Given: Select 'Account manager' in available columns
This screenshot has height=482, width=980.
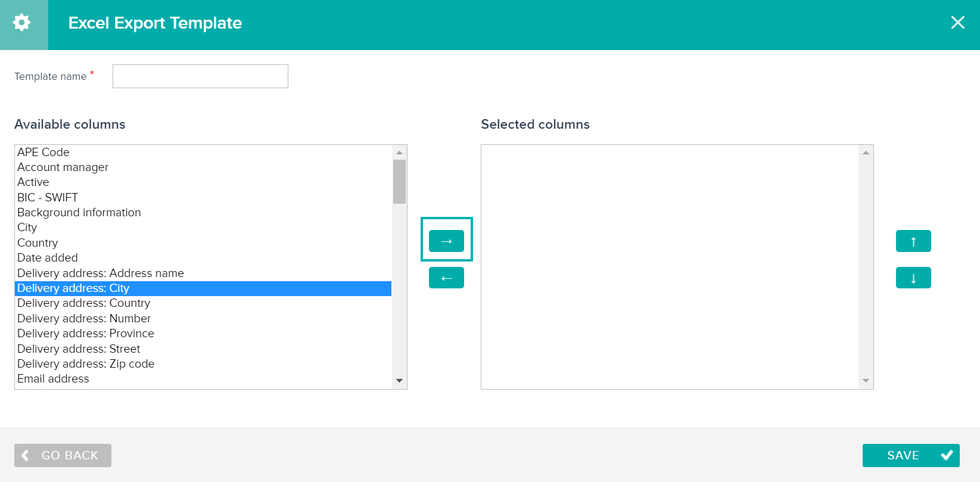Looking at the screenshot, I should tap(203, 167).
